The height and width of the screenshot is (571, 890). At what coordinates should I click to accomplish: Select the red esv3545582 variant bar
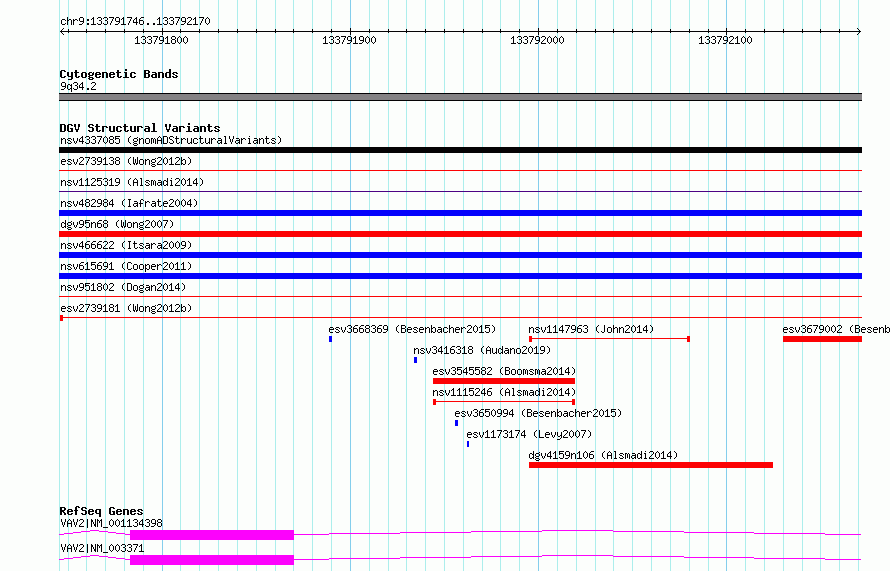tap(504, 381)
